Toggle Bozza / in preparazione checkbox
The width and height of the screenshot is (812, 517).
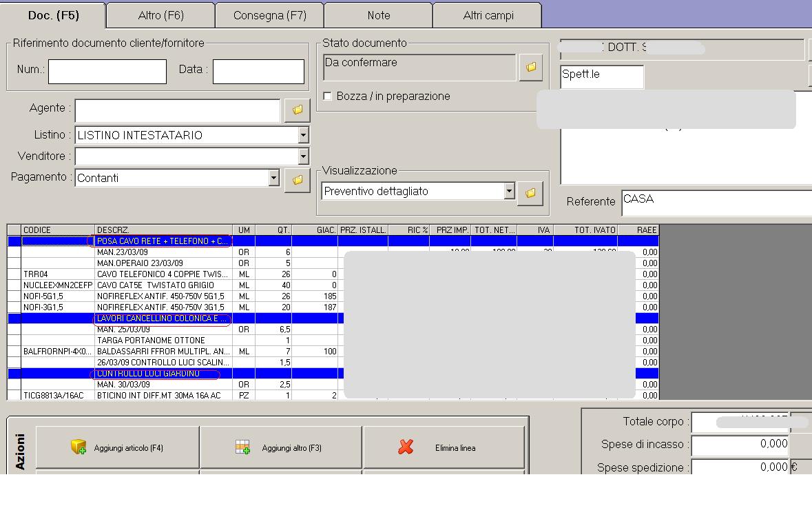[327, 96]
